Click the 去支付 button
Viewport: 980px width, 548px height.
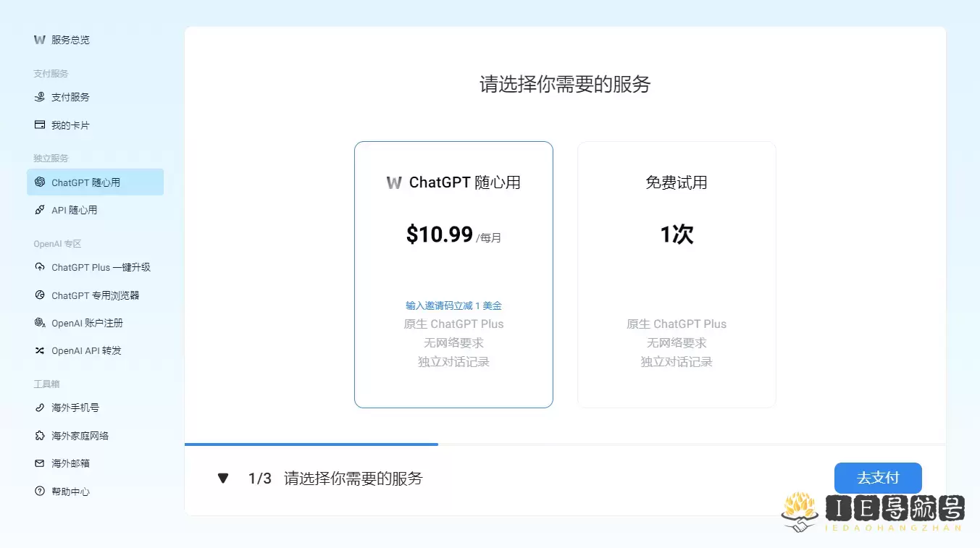(878, 478)
